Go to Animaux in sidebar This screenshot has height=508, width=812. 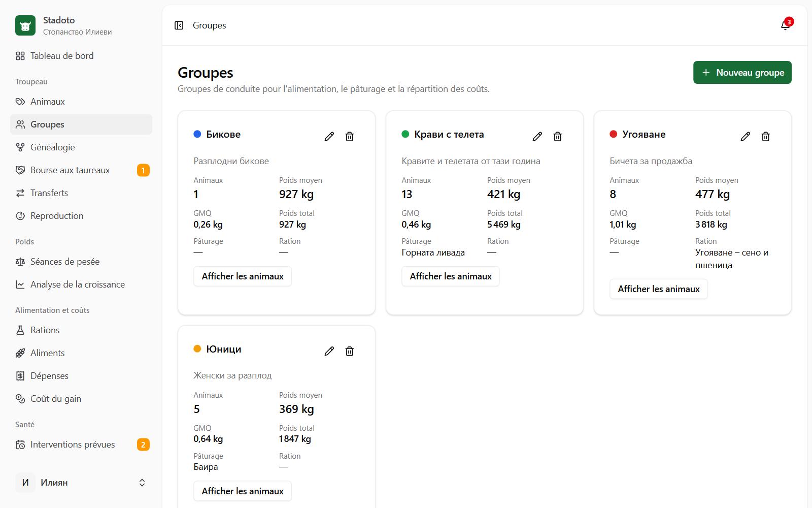[x=81, y=102]
